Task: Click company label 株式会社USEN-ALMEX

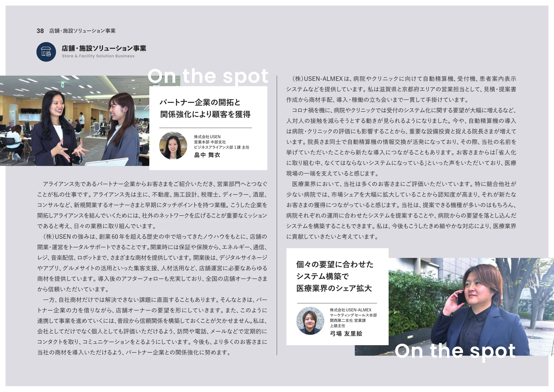Action: coord(350,310)
